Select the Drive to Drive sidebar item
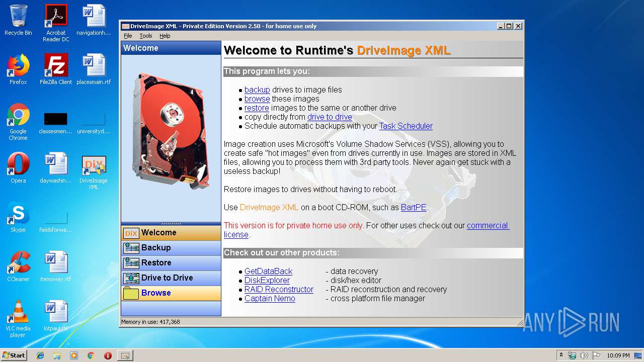 [171, 278]
